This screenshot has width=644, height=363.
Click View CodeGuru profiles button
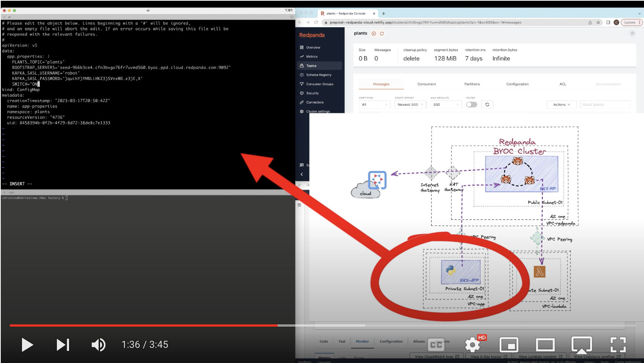597,357
